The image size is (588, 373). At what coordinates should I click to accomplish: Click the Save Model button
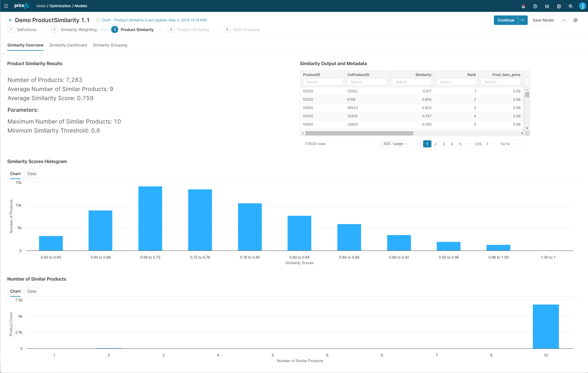pos(543,20)
